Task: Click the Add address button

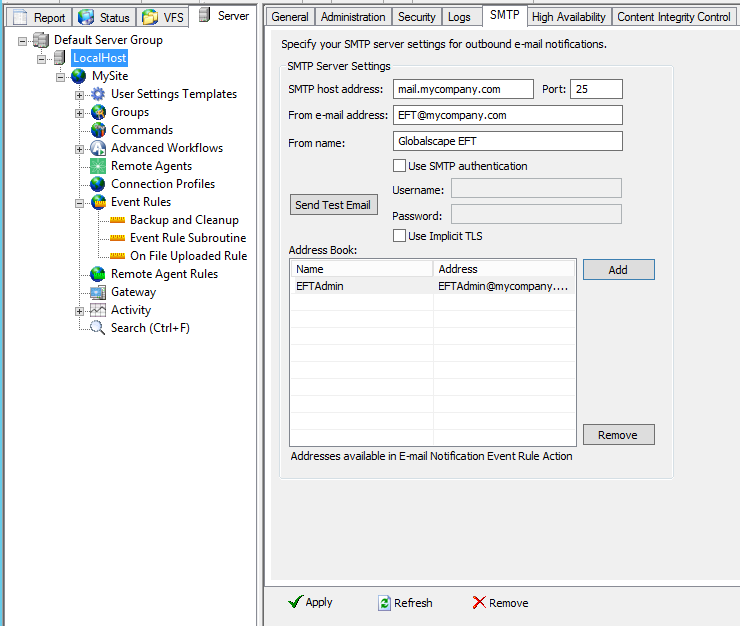Action: 619,270
